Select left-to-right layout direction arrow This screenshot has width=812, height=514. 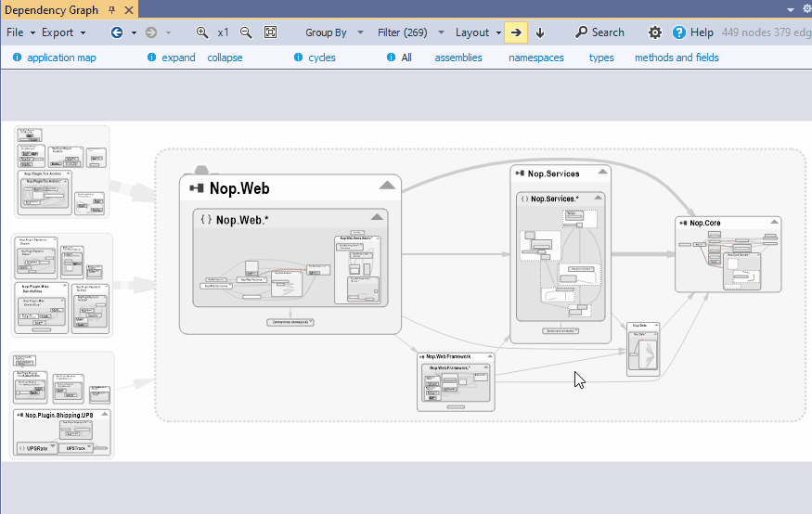(x=516, y=32)
